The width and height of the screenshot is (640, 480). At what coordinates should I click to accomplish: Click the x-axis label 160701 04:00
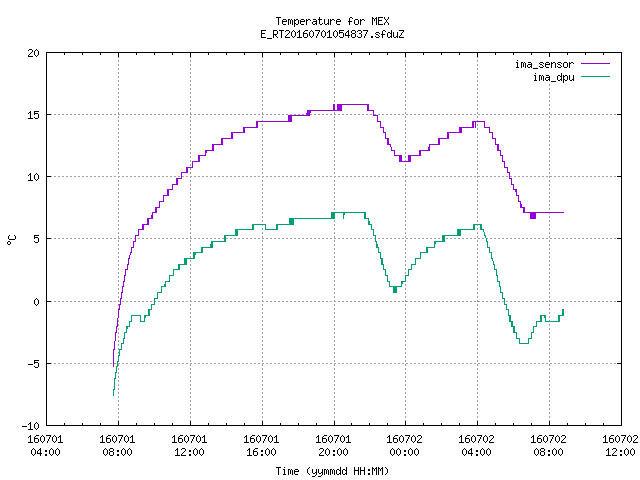(x=45, y=446)
